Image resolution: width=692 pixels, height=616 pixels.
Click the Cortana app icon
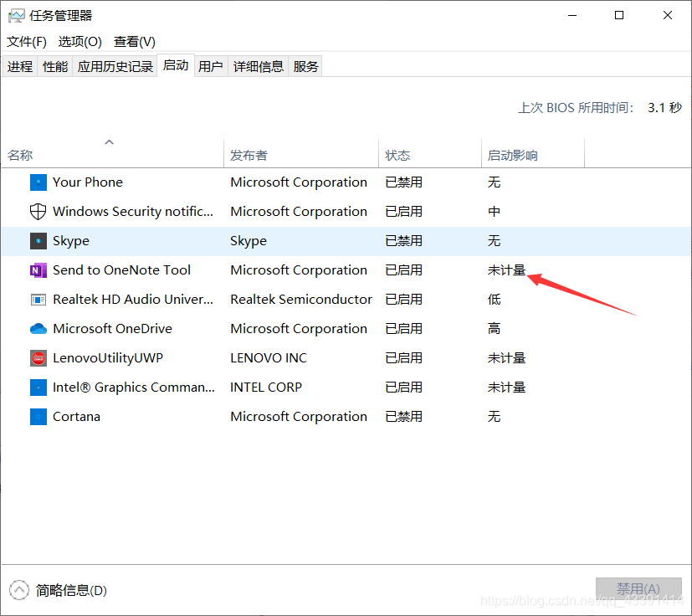tap(38, 417)
